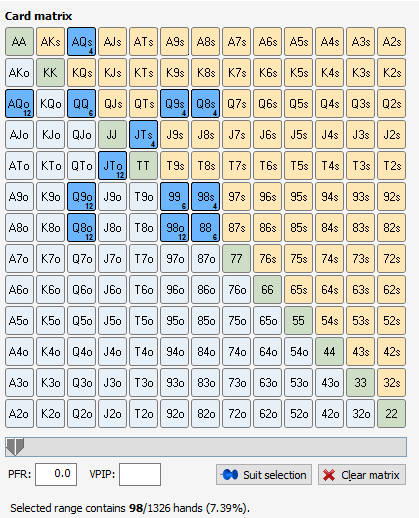Select the AKs hand cell

pyautogui.click(x=50, y=42)
